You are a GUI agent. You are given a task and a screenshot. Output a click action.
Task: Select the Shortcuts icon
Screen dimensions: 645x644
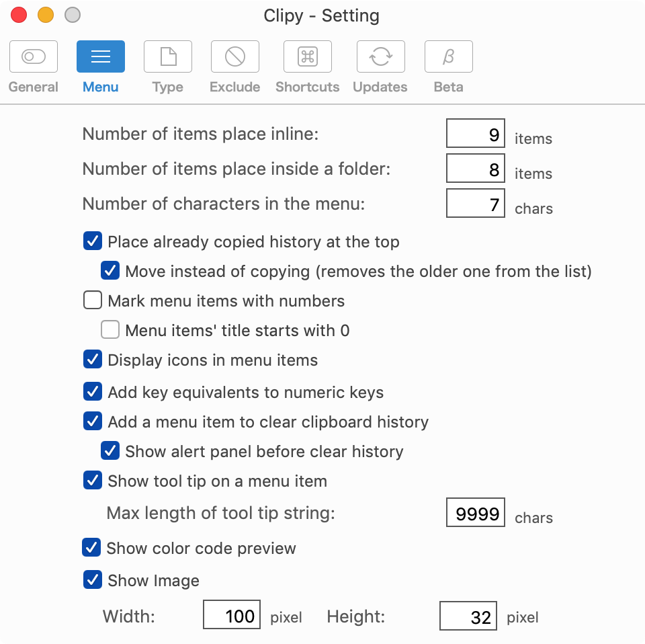click(307, 56)
